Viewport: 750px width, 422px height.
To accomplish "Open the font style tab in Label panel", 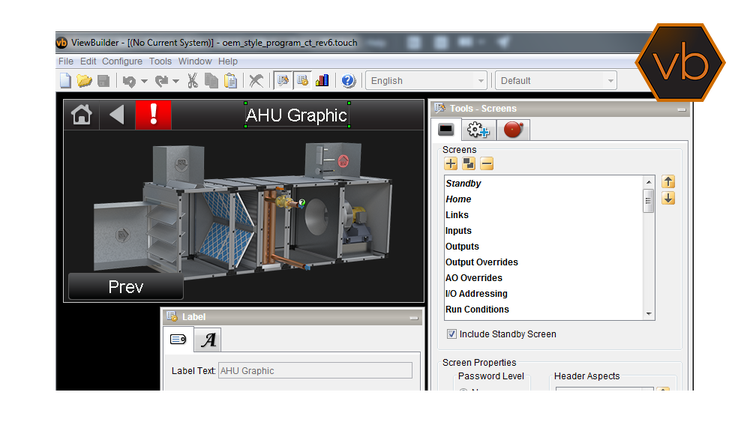I will 208,340.
